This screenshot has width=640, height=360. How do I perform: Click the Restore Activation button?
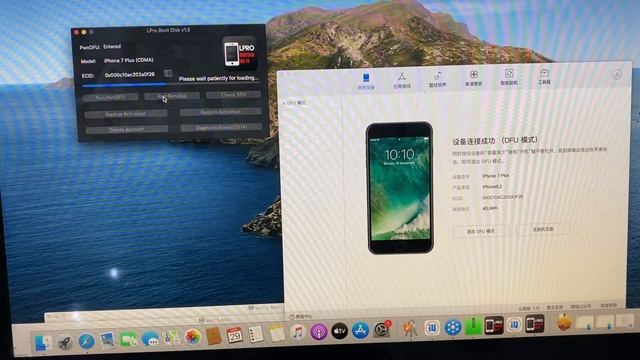pos(220,112)
